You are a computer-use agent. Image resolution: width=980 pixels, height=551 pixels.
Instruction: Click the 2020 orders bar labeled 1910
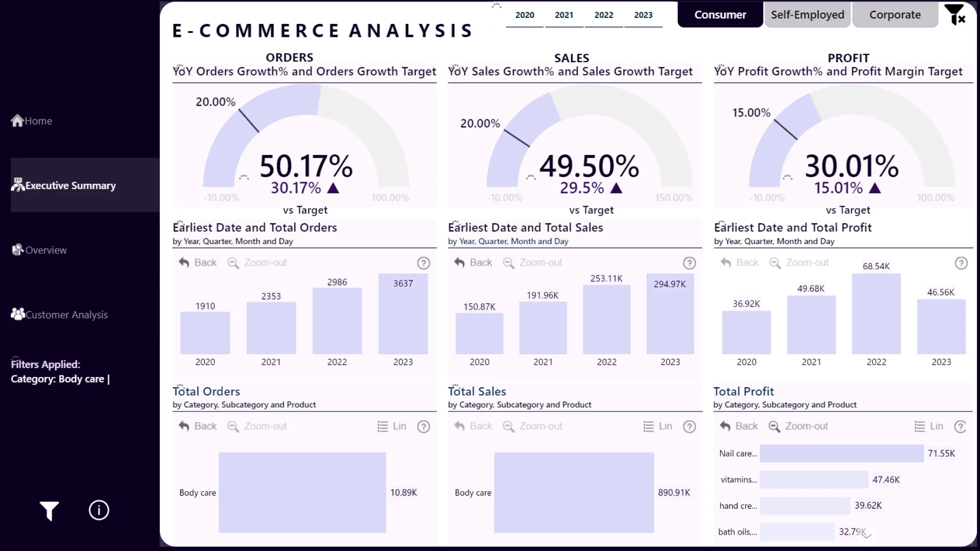tap(205, 333)
